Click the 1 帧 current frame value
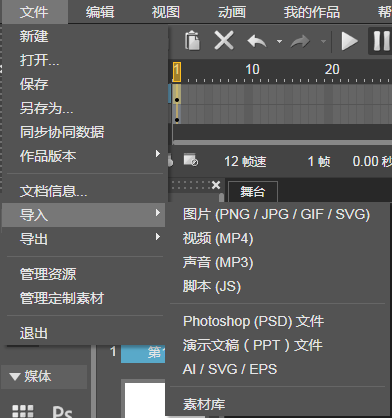The image size is (392, 418). point(319,161)
